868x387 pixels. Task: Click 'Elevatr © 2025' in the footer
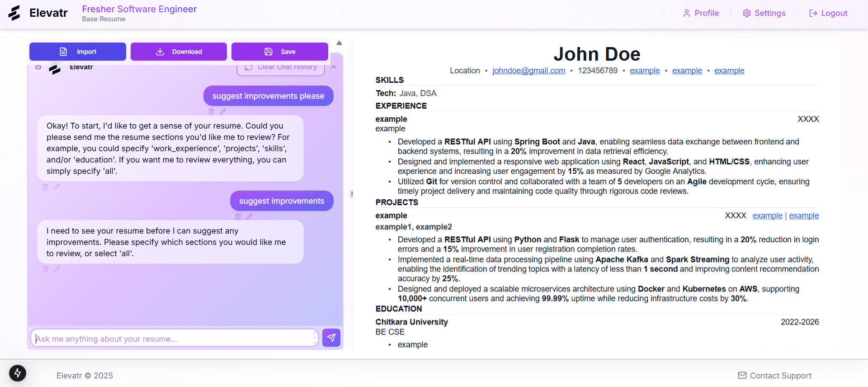[x=85, y=376]
